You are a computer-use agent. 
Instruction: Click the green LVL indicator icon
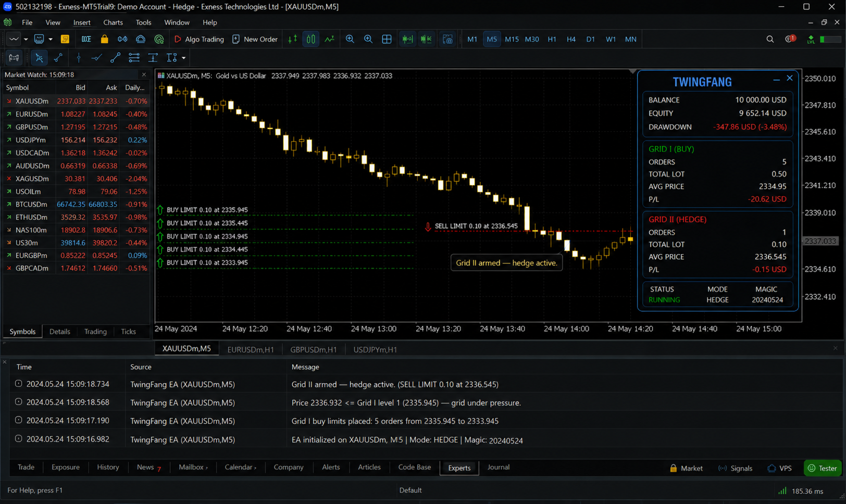(x=811, y=40)
